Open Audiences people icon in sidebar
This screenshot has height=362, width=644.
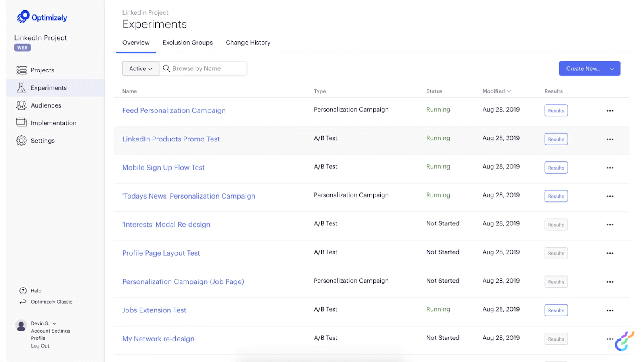coord(21,105)
